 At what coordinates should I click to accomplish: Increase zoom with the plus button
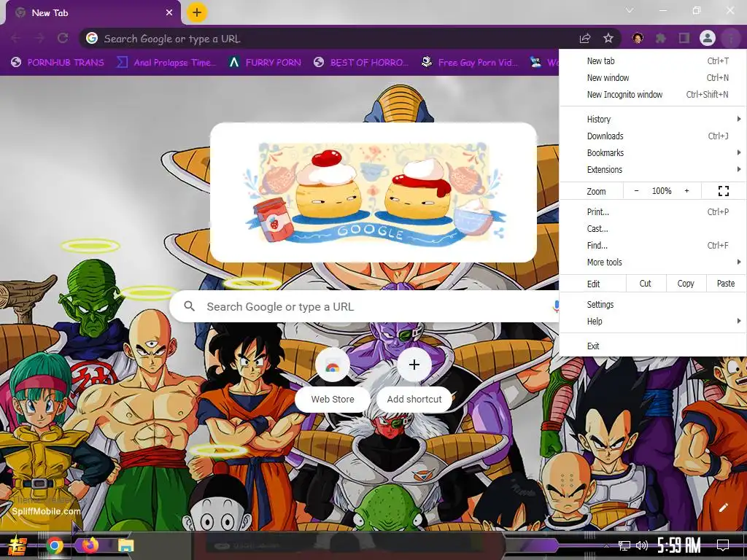(686, 191)
